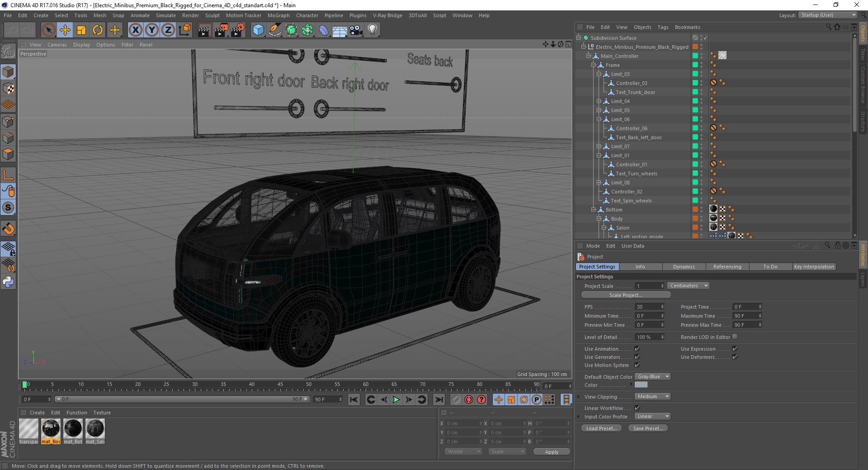Image resolution: width=868 pixels, height=470 pixels.
Task: Toggle X axis lock
Action: (x=135, y=30)
